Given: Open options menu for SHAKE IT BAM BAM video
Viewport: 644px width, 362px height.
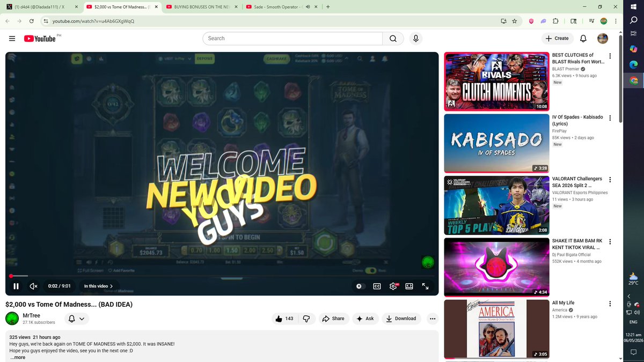Looking at the screenshot, I should point(610,241).
